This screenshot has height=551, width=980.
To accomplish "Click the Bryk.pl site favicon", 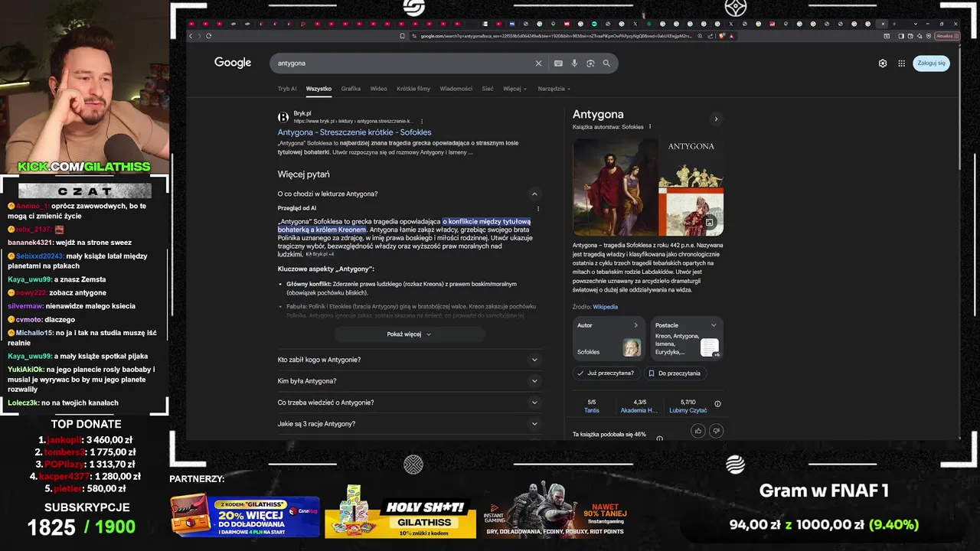I will [283, 117].
